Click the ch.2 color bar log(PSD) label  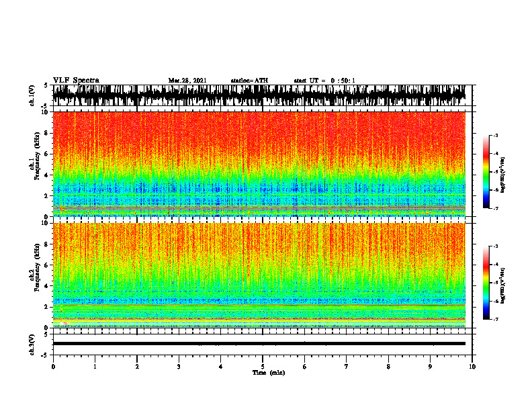(502, 285)
